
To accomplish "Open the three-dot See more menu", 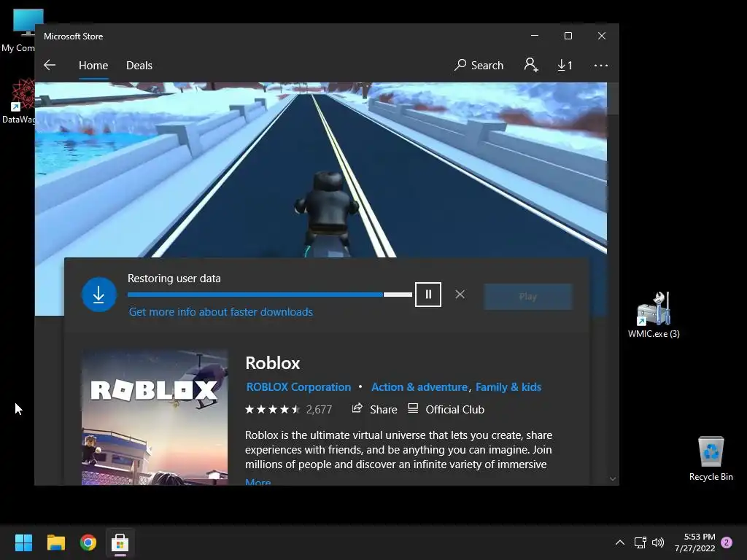I will [x=601, y=65].
